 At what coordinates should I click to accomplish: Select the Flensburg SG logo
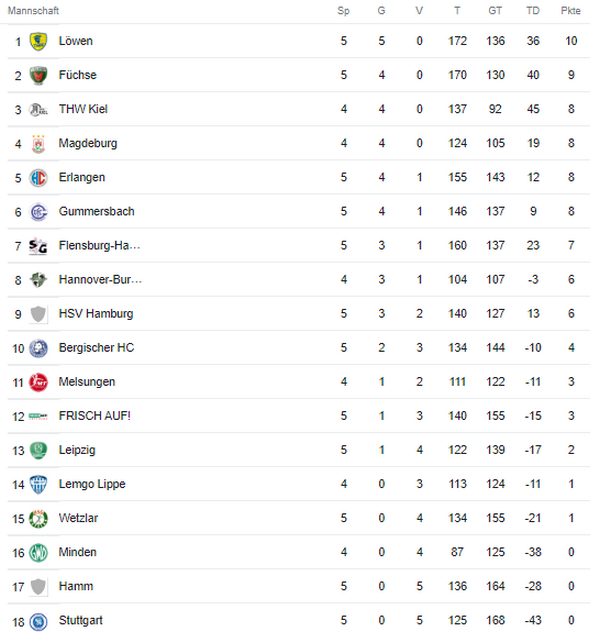pyautogui.click(x=38, y=246)
